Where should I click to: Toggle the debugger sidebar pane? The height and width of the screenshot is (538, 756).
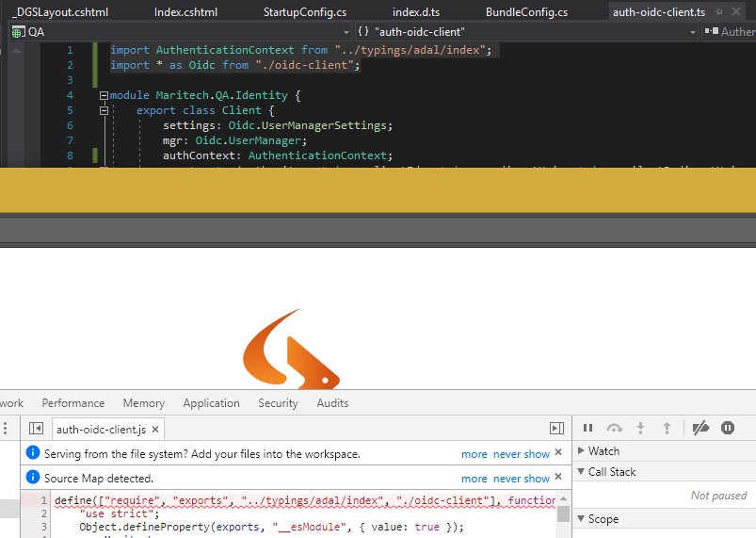tap(556, 428)
